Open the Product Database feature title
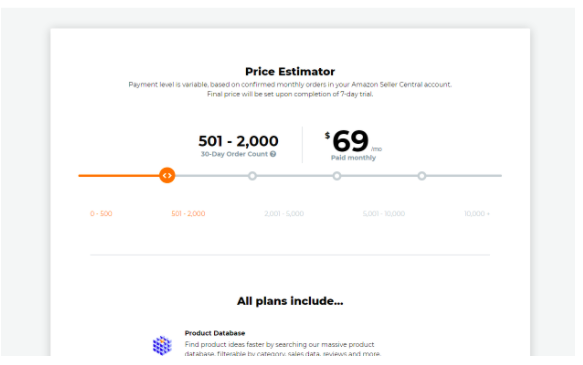583x365 pixels. click(x=215, y=333)
